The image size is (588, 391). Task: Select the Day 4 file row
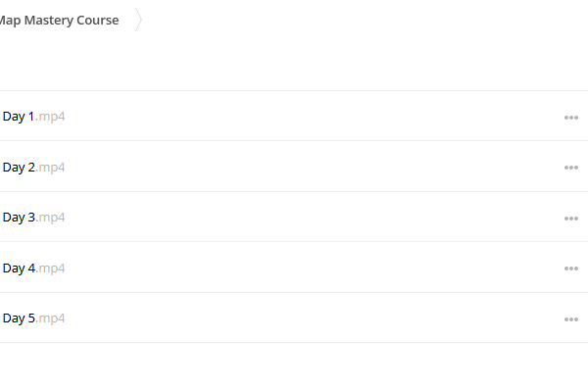click(x=294, y=268)
